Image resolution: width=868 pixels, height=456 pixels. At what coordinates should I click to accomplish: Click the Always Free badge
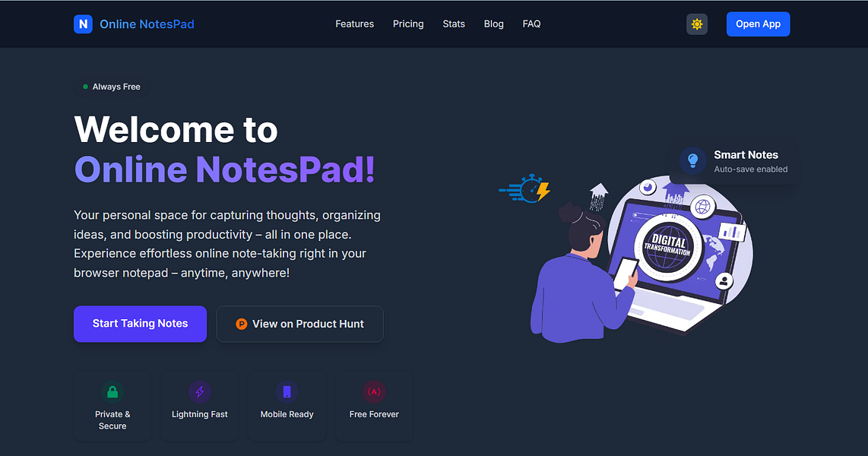pos(112,87)
